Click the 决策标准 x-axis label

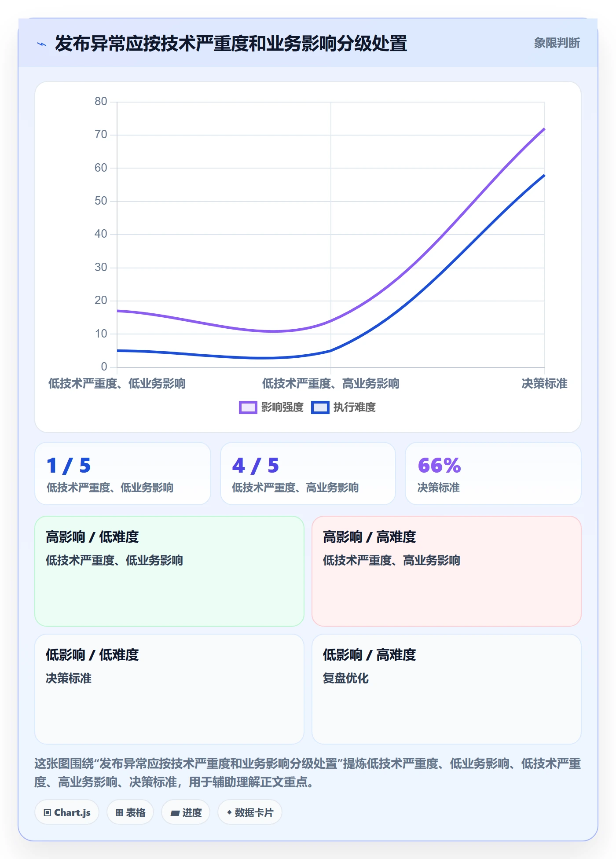click(x=545, y=384)
